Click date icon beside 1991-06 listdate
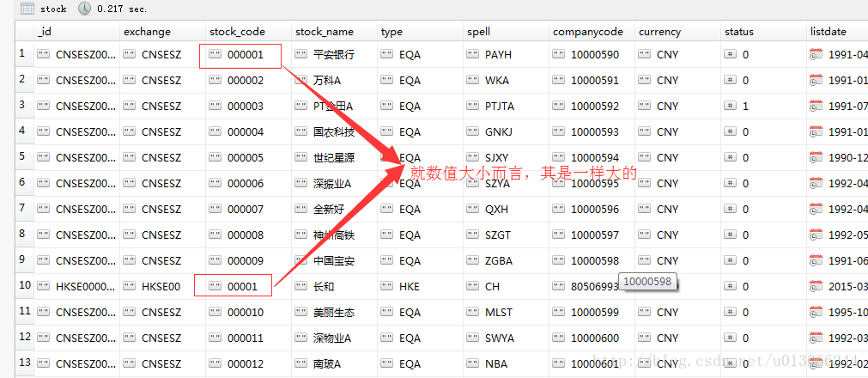 tap(816, 260)
